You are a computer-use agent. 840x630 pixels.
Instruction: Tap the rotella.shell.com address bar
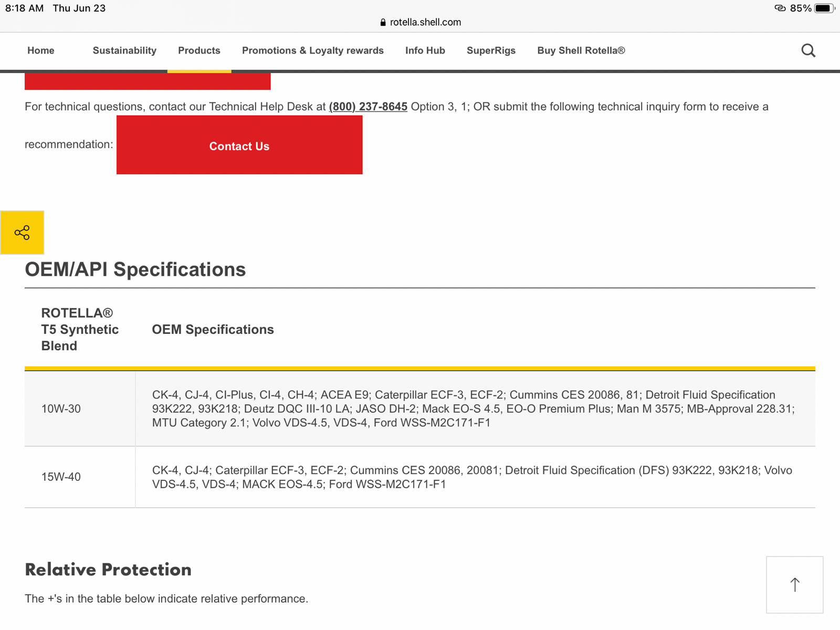click(x=425, y=23)
